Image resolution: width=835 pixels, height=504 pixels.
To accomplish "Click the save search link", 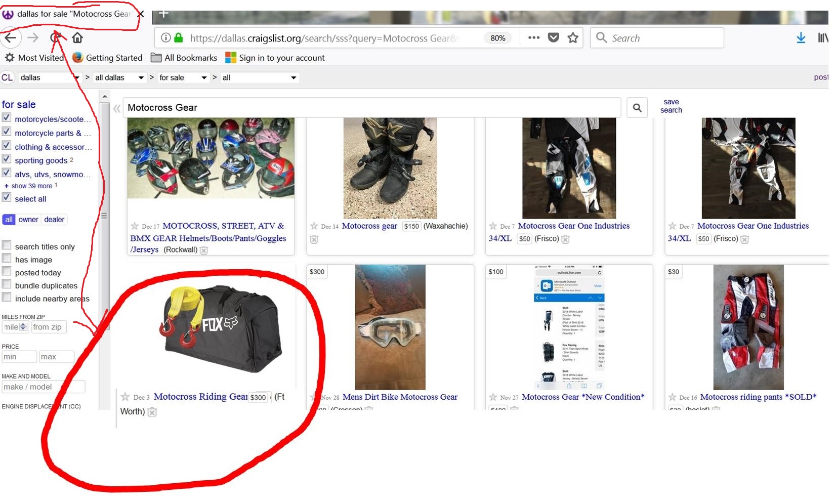I will 671,106.
